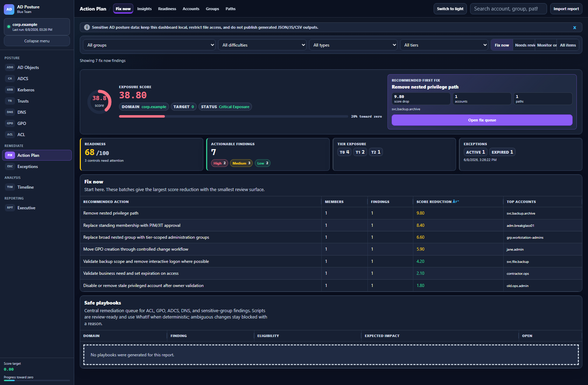This screenshot has height=385, width=588.
Task: Click the info icon in the warning banner
Action: pos(87,27)
